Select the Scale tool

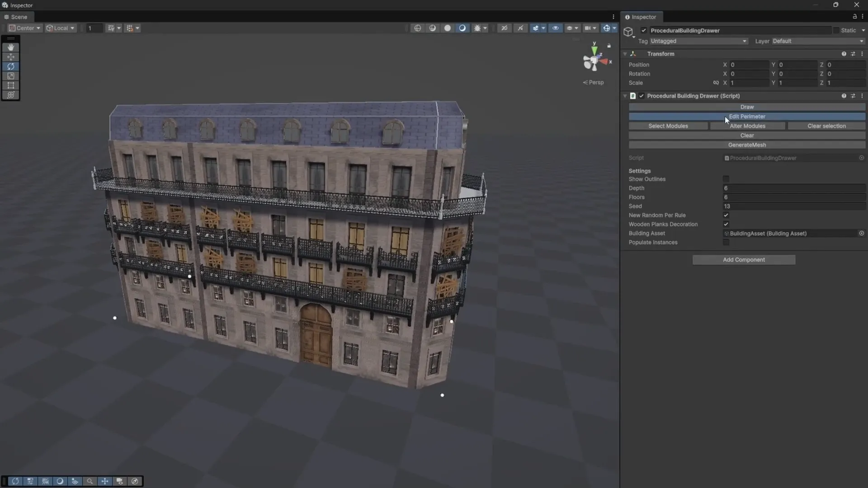[x=10, y=76]
